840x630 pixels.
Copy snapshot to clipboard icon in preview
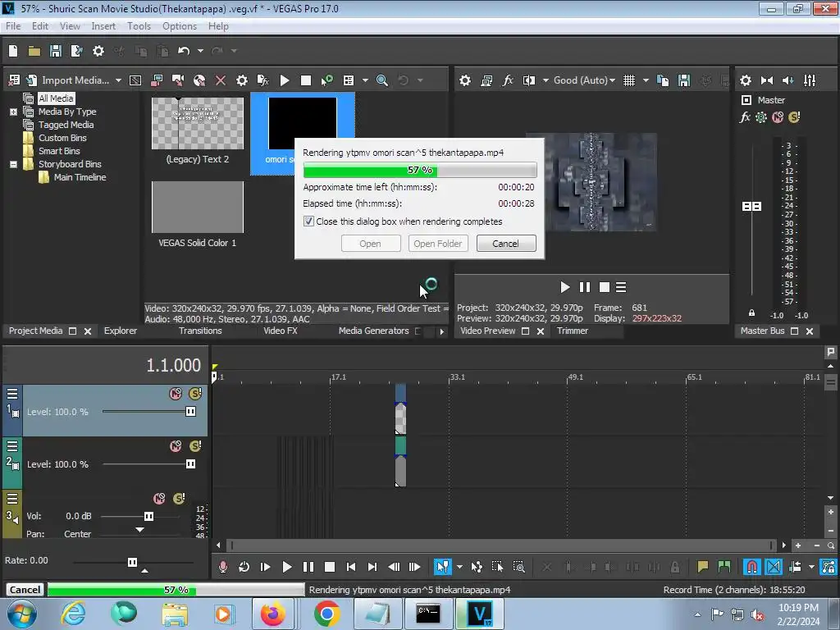pos(663,80)
